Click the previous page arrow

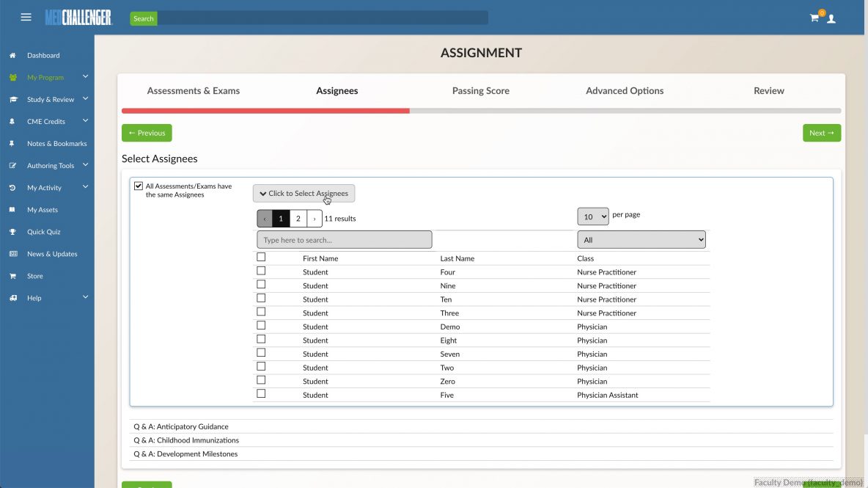[x=265, y=219]
